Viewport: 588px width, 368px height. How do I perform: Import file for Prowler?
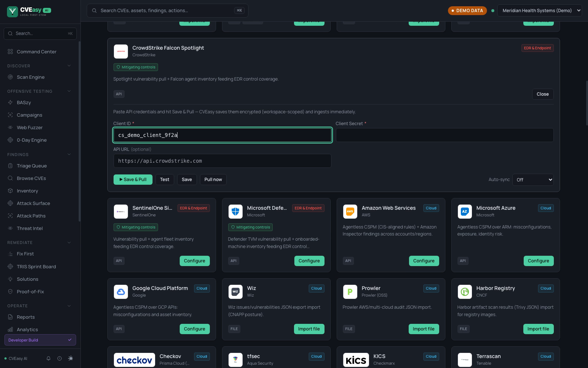click(424, 329)
